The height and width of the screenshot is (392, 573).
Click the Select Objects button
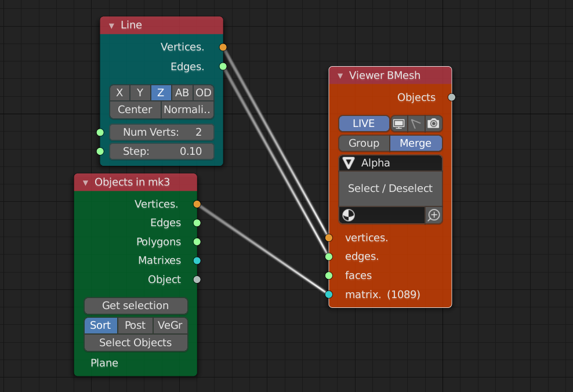click(x=136, y=343)
